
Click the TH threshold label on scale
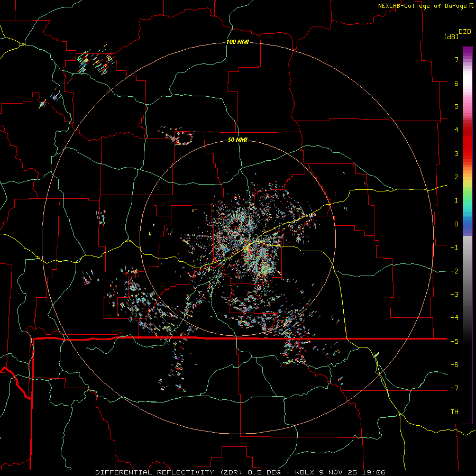454,412
